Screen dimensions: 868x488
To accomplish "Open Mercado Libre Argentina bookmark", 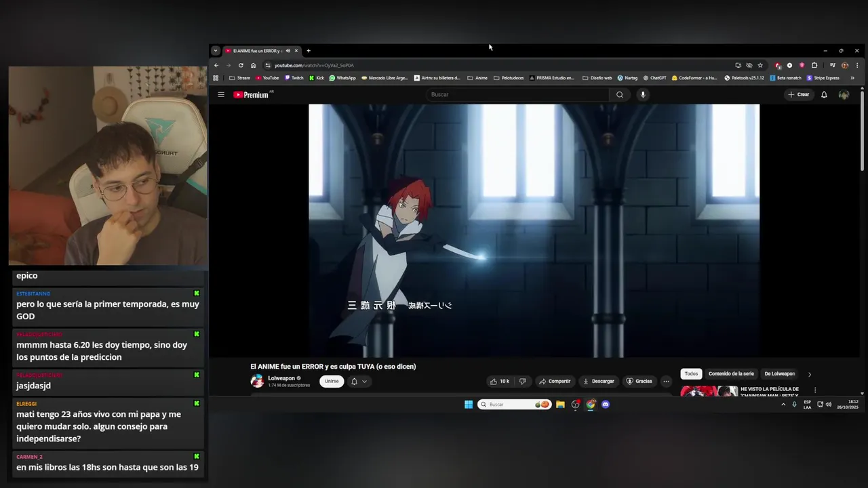I will [384, 78].
